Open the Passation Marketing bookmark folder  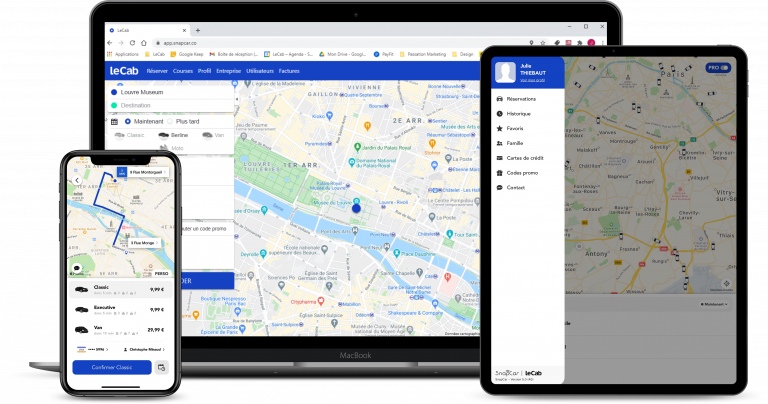(x=423, y=54)
